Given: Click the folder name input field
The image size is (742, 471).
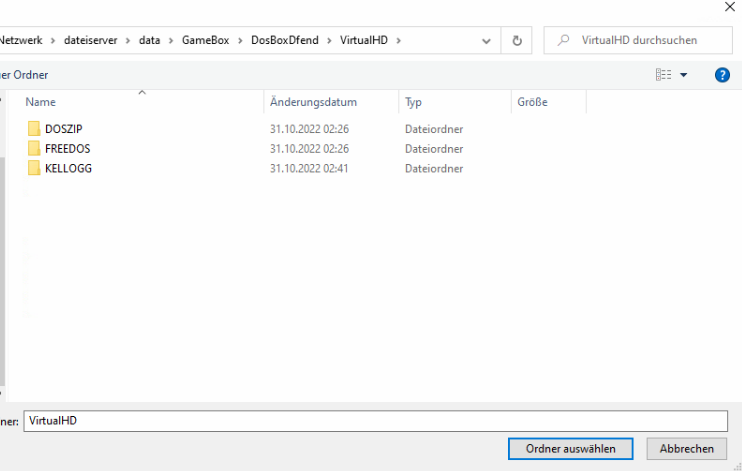Looking at the screenshot, I should point(374,421).
